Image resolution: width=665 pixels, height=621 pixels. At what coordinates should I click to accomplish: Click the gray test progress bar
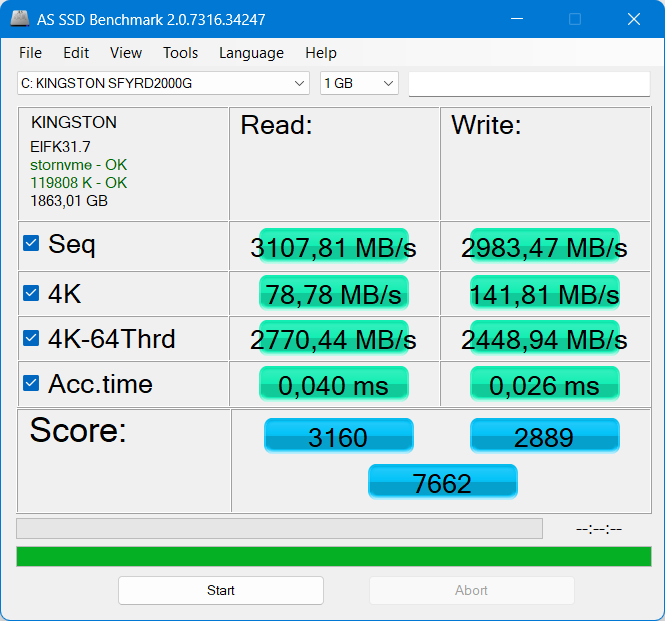[x=279, y=529]
